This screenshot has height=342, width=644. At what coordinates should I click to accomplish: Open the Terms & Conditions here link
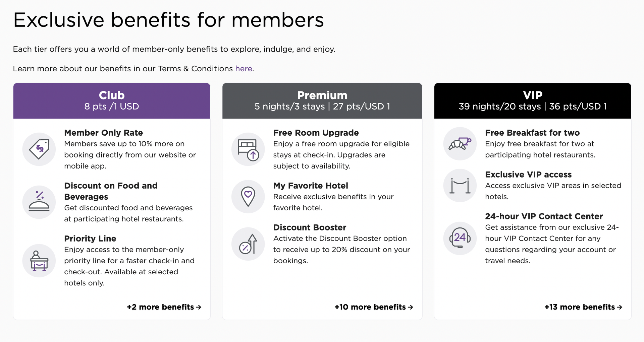tap(244, 69)
